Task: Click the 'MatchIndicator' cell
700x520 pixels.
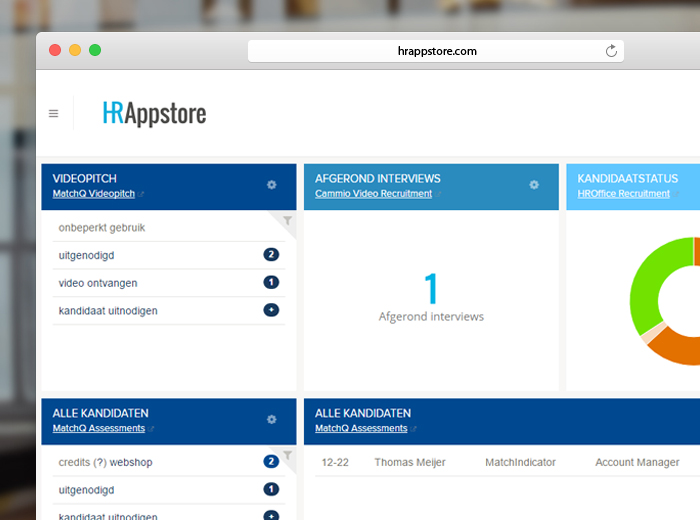Action: tap(521, 462)
